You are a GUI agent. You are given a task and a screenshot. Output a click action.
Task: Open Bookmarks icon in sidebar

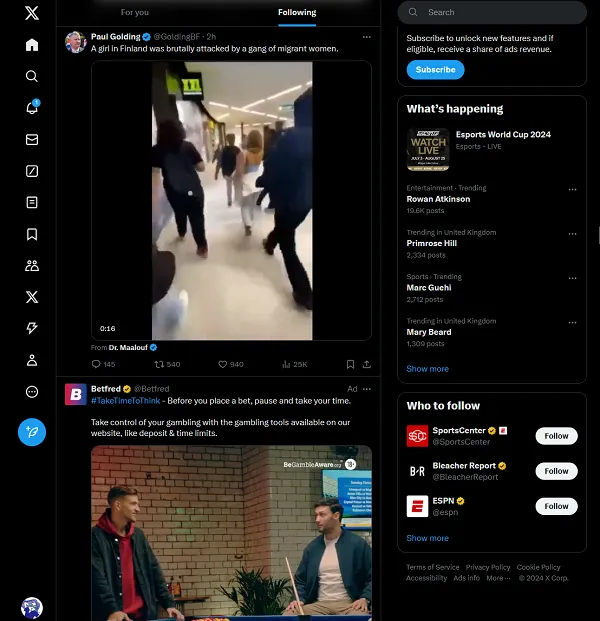[x=32, y=234]
